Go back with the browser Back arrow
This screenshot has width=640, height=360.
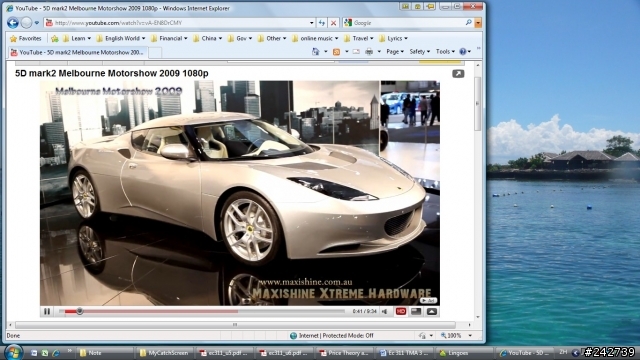13,23
